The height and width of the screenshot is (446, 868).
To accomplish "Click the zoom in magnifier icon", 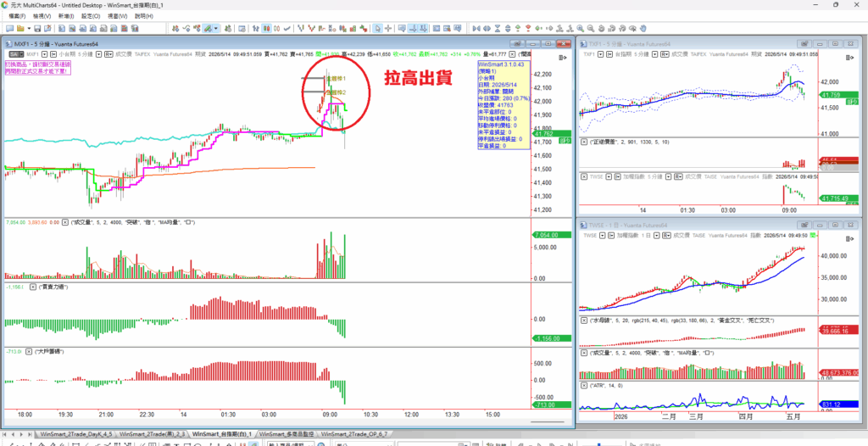I will pyautogui.click(x=580, y=28).
